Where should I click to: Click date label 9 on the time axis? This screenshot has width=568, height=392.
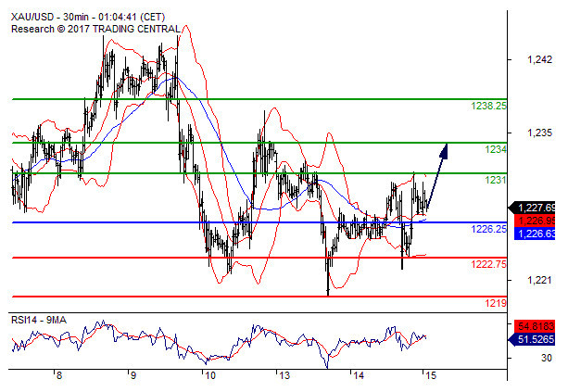133,375
